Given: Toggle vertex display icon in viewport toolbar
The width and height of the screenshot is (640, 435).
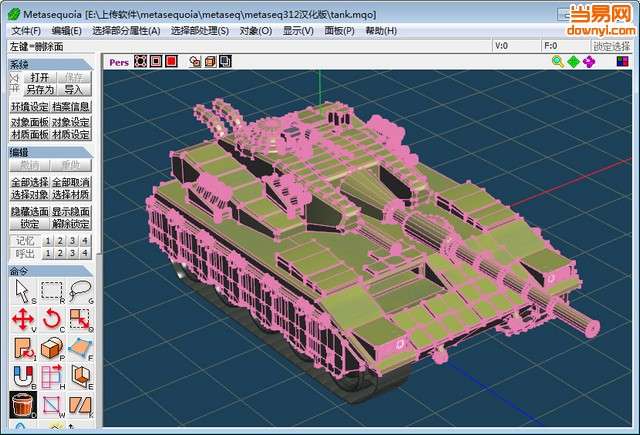Looking at the screenshot, I should (x=140, y=62).
